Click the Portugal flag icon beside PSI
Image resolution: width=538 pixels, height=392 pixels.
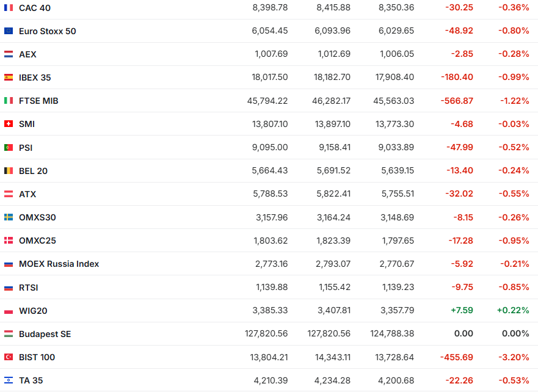9,148
